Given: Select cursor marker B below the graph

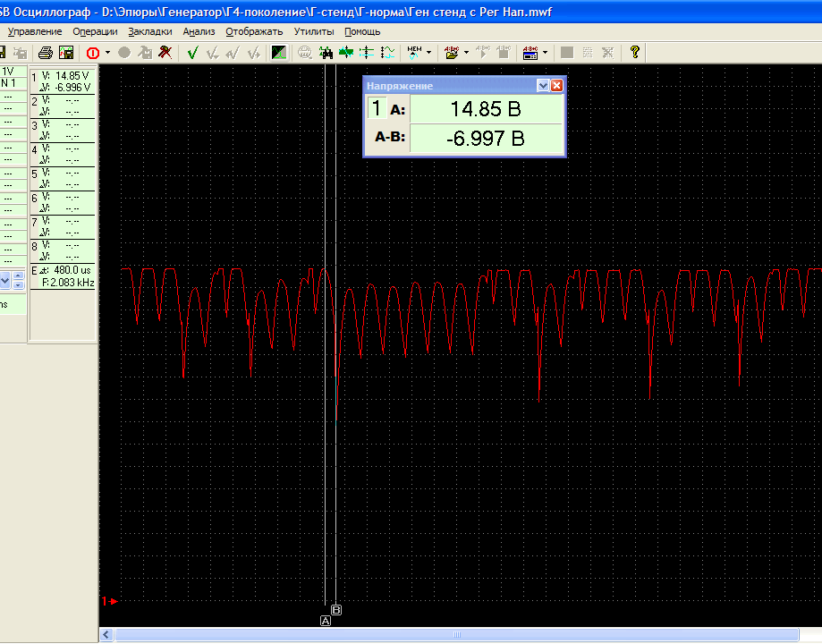Looking at the screenshot, I should tap(336, 610).
